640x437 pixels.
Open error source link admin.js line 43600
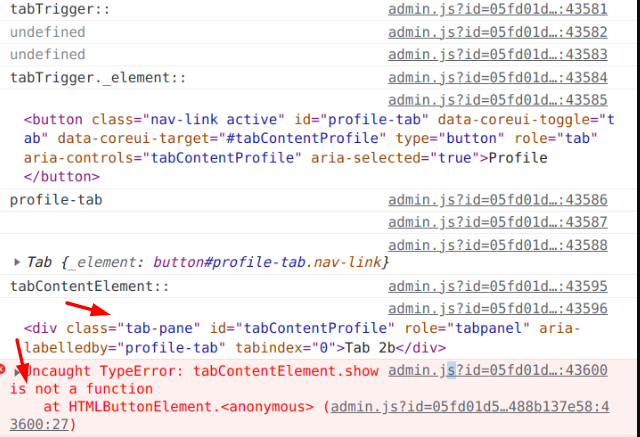tap(498, 370)
